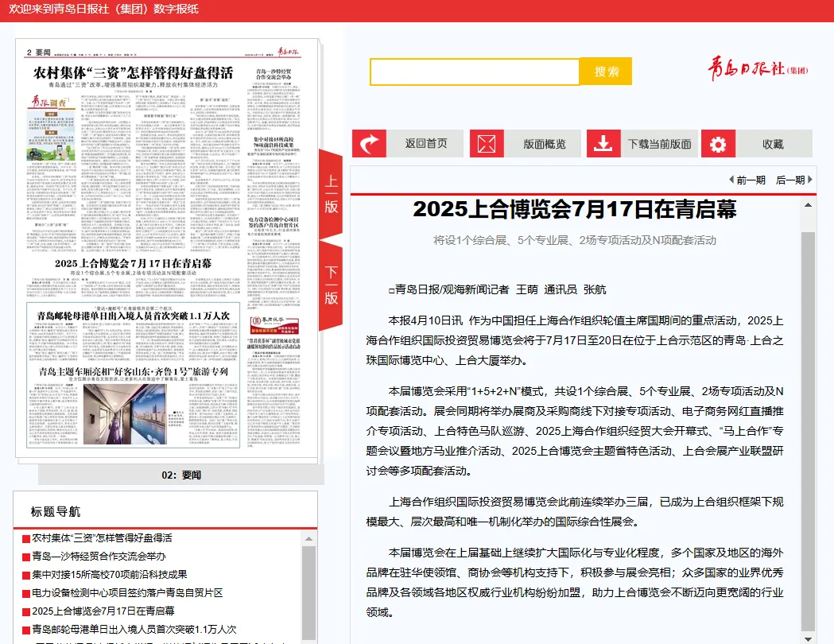This screenshot has height=644, width=834.
Task: Click the article pane scroll-up arrow
Action: click(x=808, y=205)
